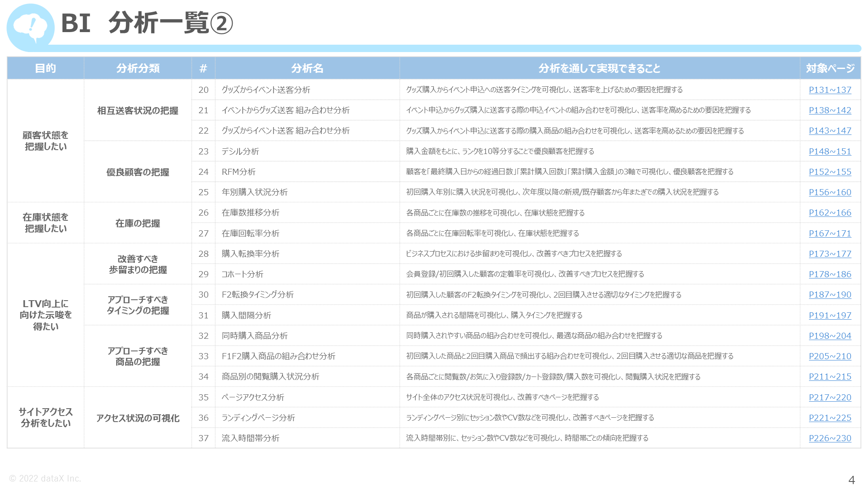Click analysis name 流入時間帯分析
This screenshot has height=488, width=868.
tap(250, 438)
